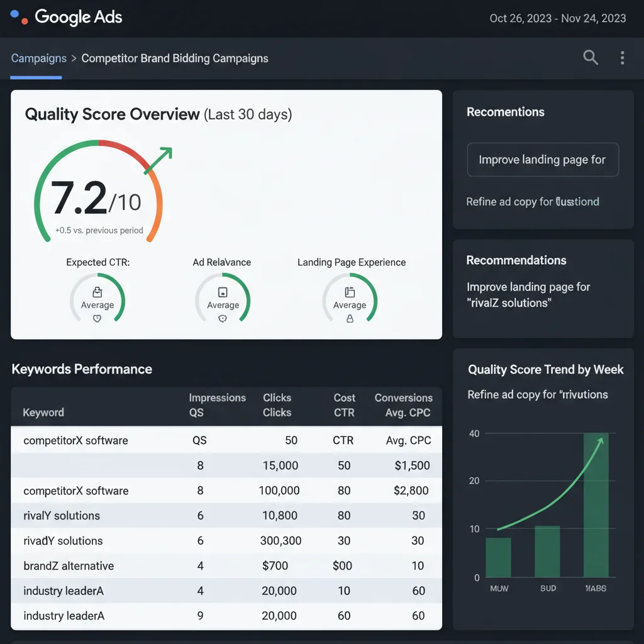Click the $00 cell in brandZ row
This screenshot has height=644, width=644.
click(x=342, y=565)
